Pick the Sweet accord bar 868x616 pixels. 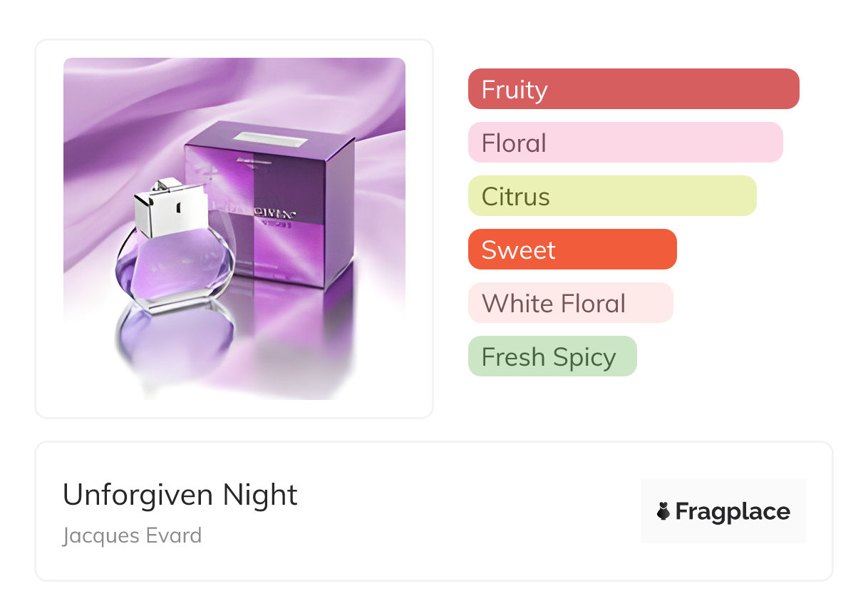click(x=572, y=250)
